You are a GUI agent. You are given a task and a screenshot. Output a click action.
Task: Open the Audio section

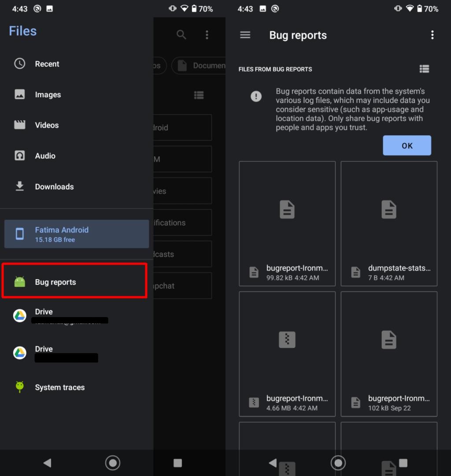[x=45, y=155]
